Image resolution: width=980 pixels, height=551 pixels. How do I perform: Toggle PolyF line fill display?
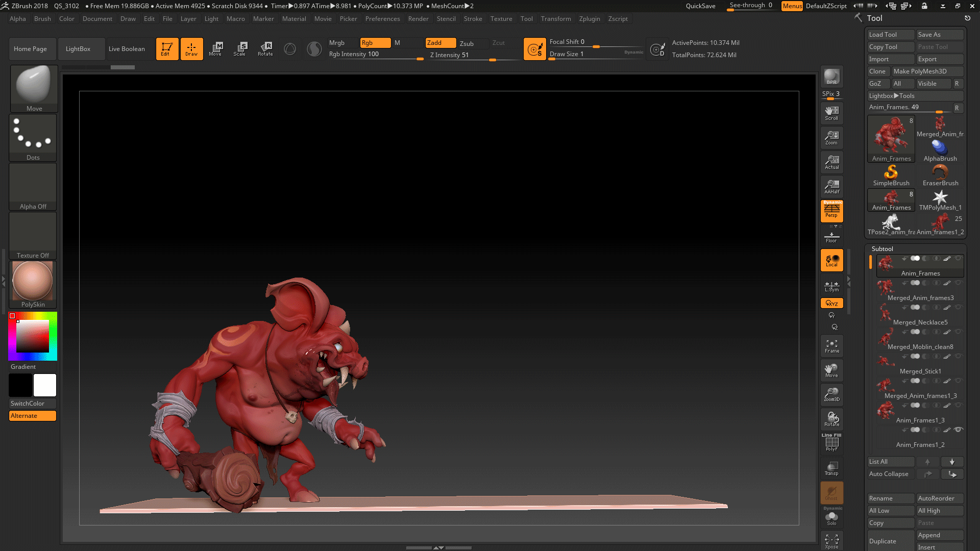(x=831, y=443)
